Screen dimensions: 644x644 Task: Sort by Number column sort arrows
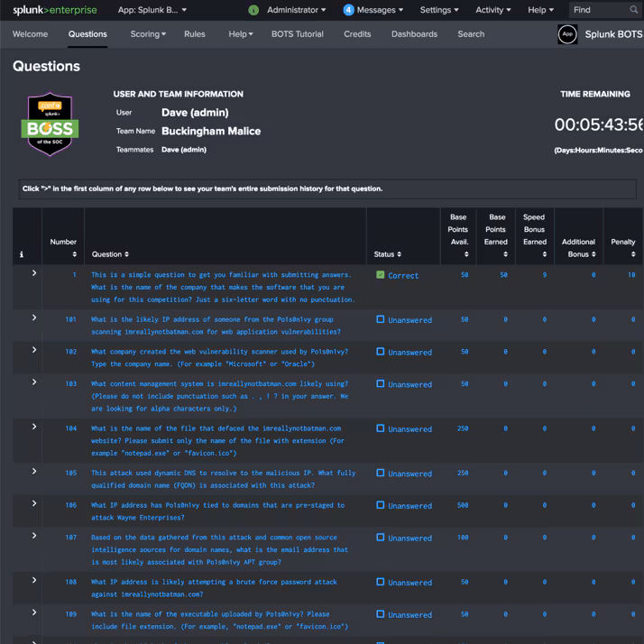pos(74,254)
